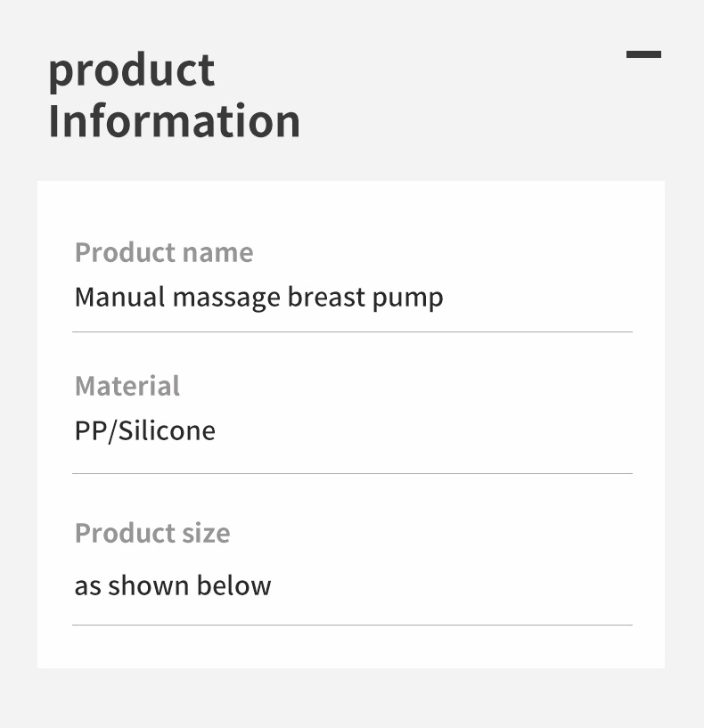Select the 'PP/Silicone' value
Screen dimensions: 704x728
pos(145,431)
